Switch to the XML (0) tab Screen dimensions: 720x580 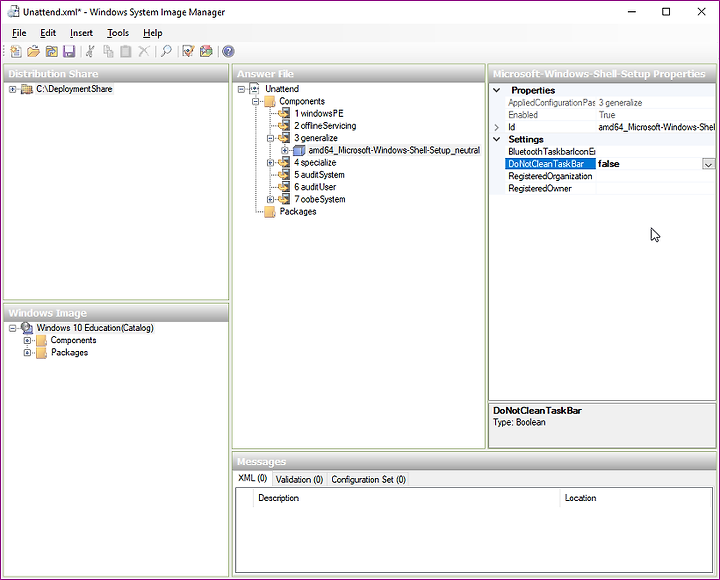(x=253, y=479)
